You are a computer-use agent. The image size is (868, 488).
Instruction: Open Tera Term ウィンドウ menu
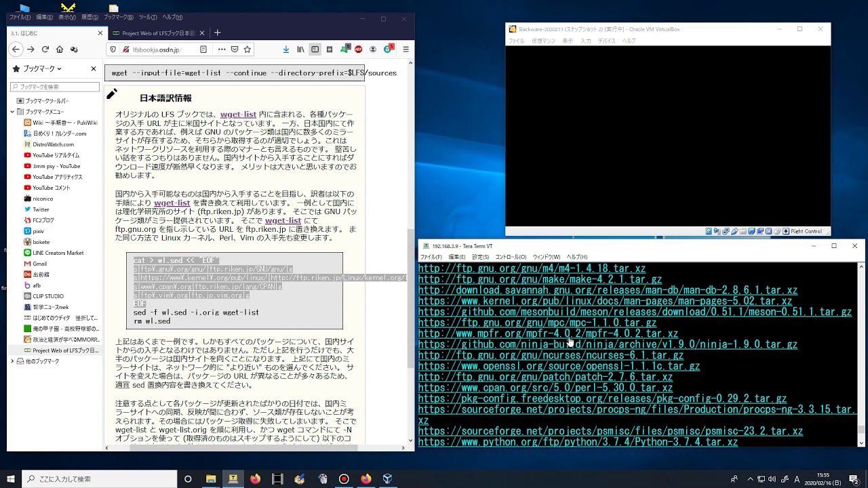click(547, 257)
